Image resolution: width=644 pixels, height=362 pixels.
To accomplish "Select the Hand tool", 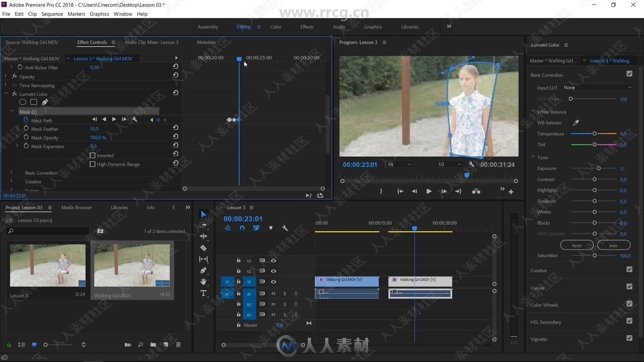I will (203, 282).
